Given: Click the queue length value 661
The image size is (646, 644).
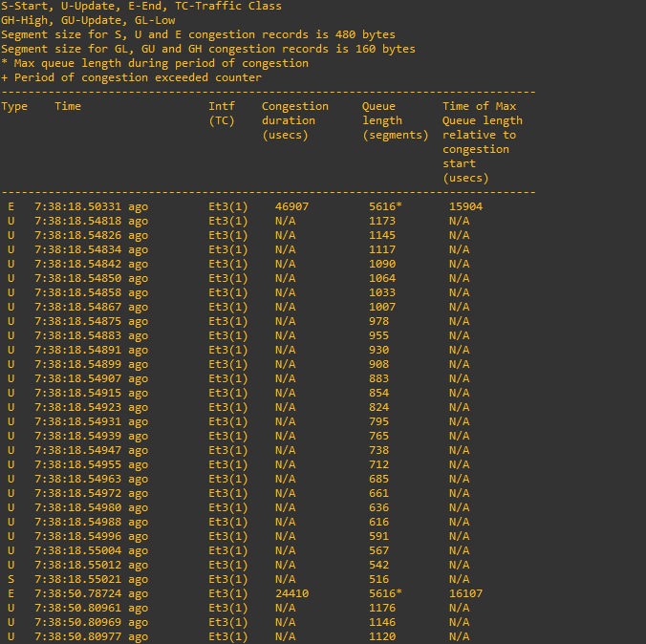Looking at the screenshot, I should pyautogui.click(x=378, y=493).
